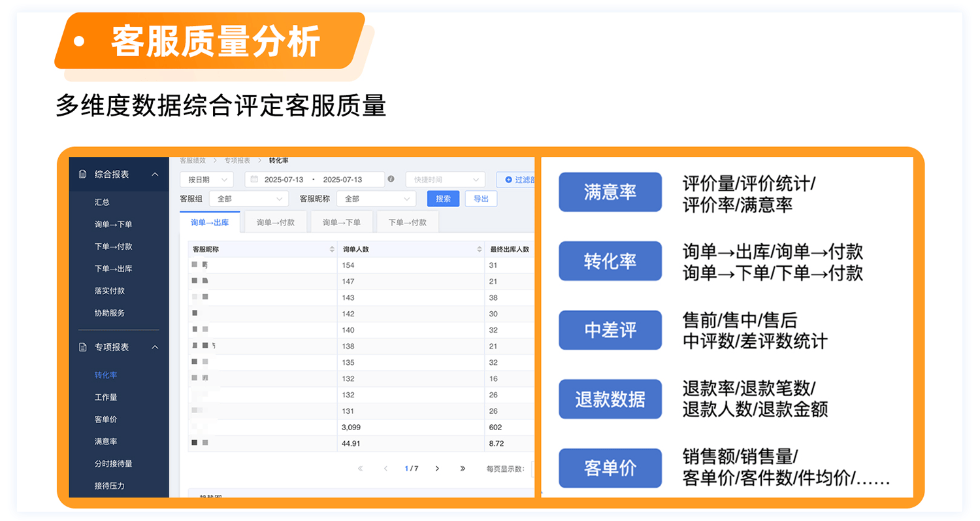980x521 pixels.
Task: Sort by the 询单人数 column sort icon
Action: 480,250
